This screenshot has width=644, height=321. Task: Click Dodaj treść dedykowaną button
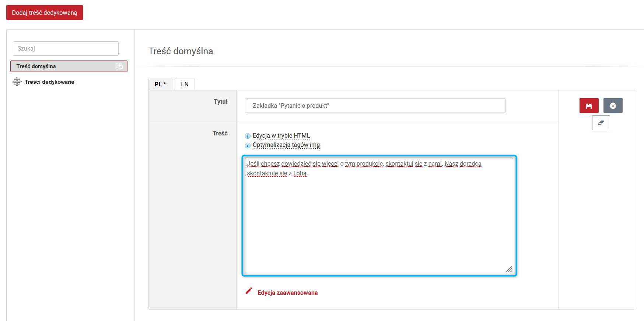point(45,13)
